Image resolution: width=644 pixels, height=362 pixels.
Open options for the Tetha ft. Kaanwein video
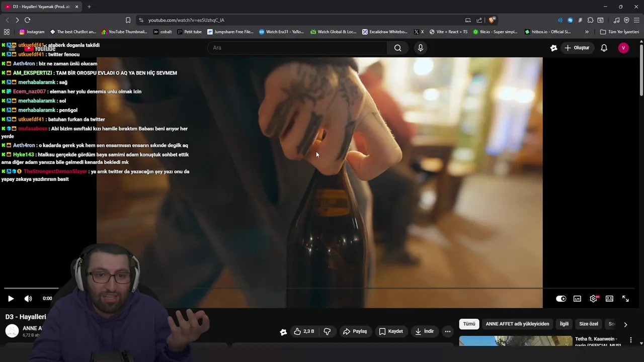click(631, 340)
